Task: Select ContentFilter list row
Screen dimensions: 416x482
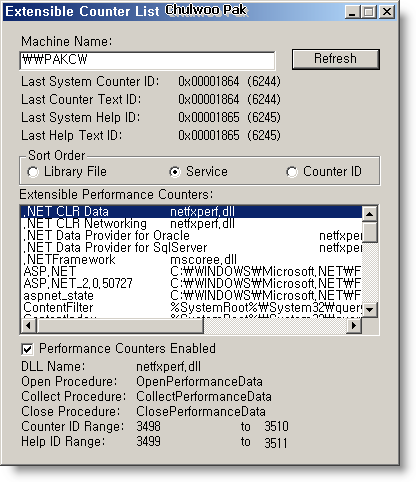Action: 191,308
